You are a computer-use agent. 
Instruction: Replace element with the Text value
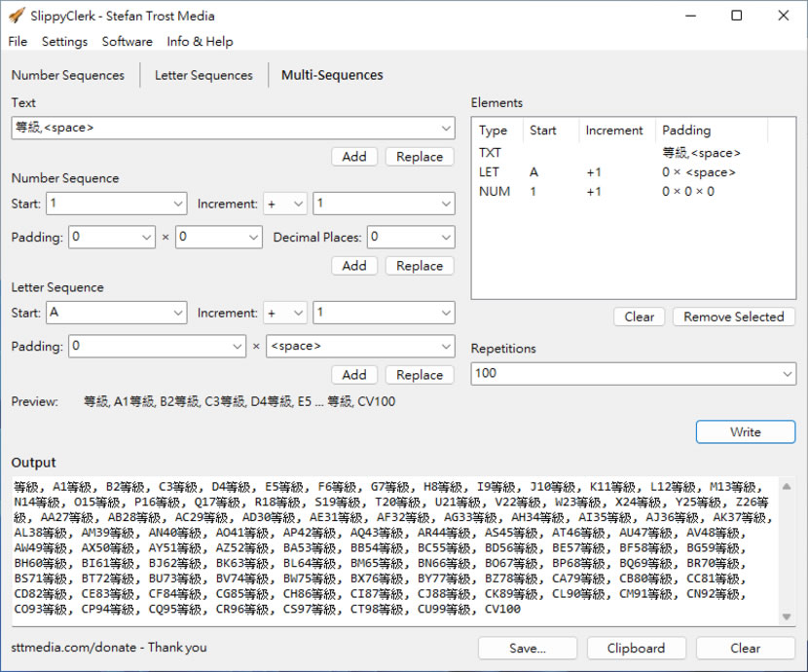click(420, 157)
